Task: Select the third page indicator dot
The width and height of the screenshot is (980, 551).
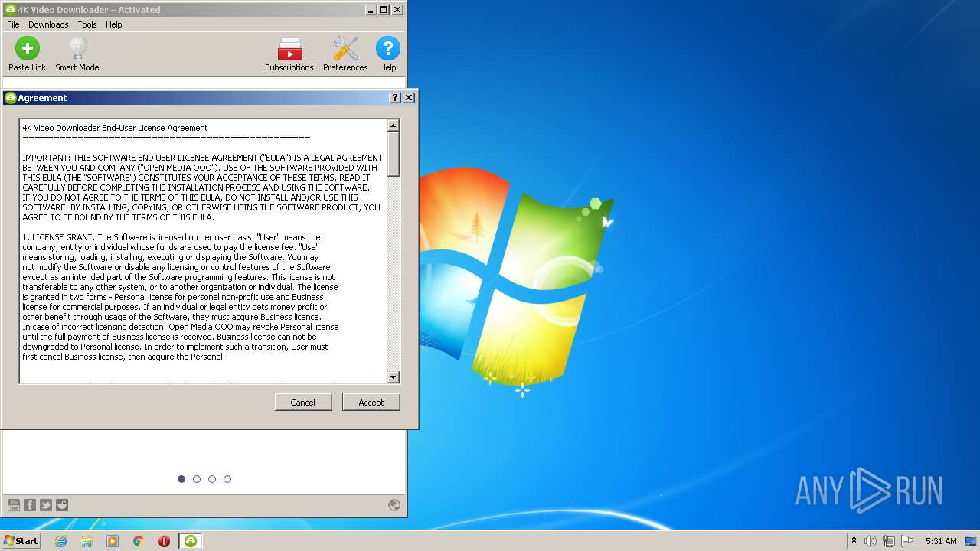Action: [212, 479]
